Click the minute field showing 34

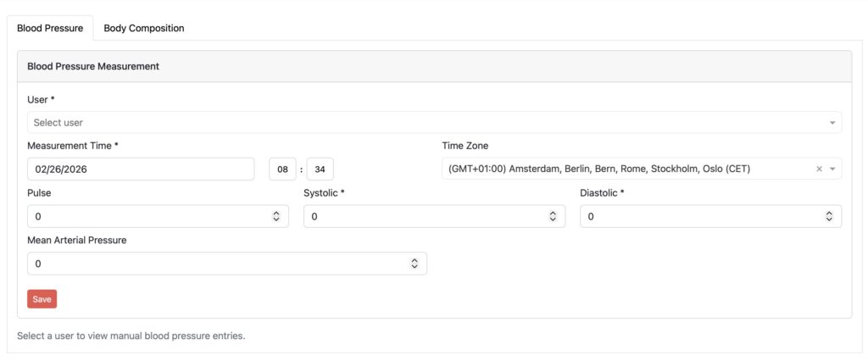tap(320, 169)
